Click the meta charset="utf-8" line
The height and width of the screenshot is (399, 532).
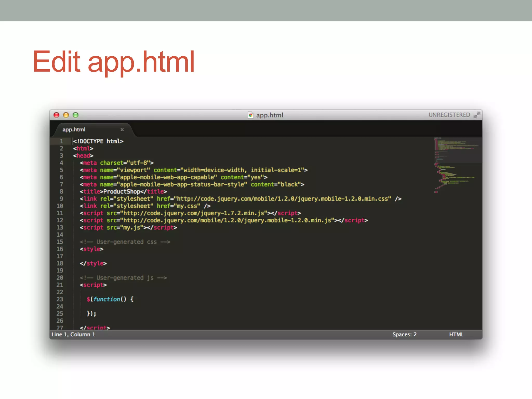117,163
